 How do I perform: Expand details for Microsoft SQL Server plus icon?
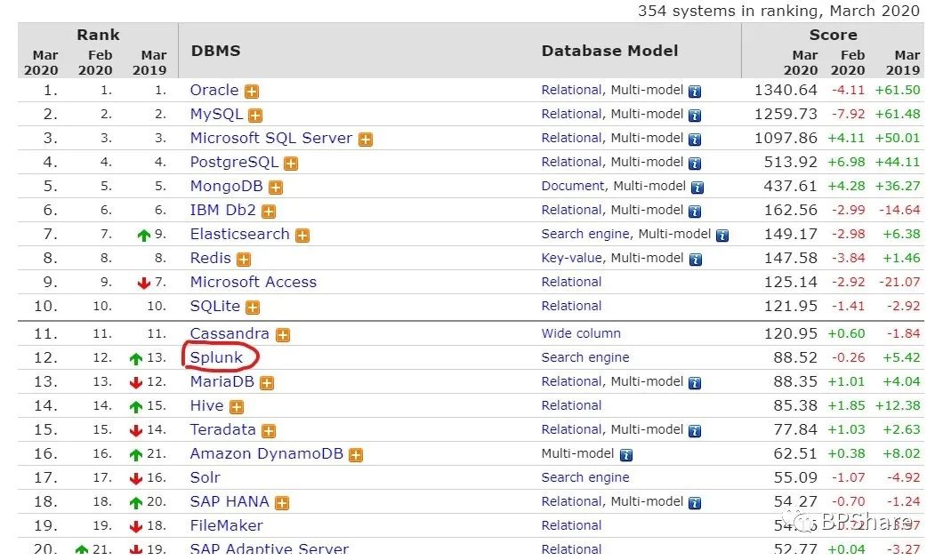point(366,140)
